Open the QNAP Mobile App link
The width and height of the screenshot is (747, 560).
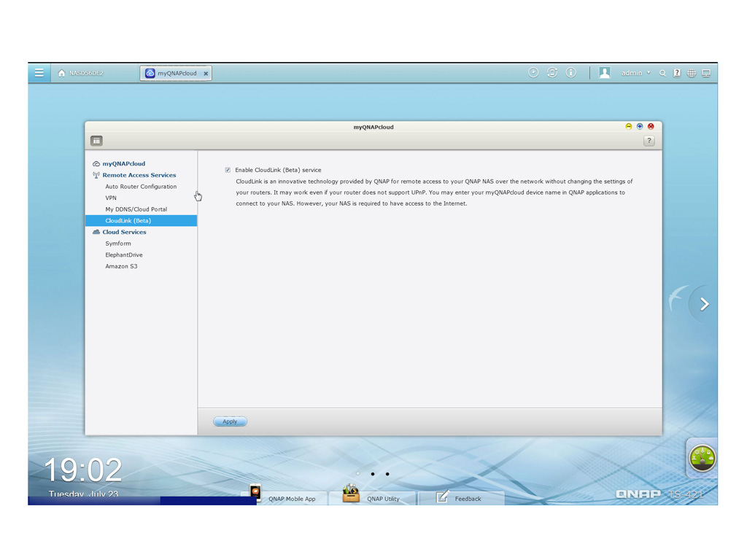tap(292, 499)
